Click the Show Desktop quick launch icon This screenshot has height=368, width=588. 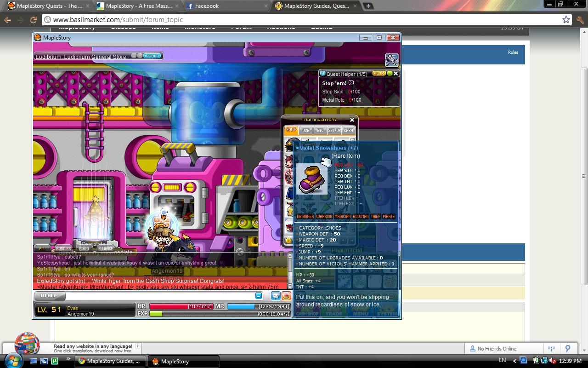click(x=34, y=361)
